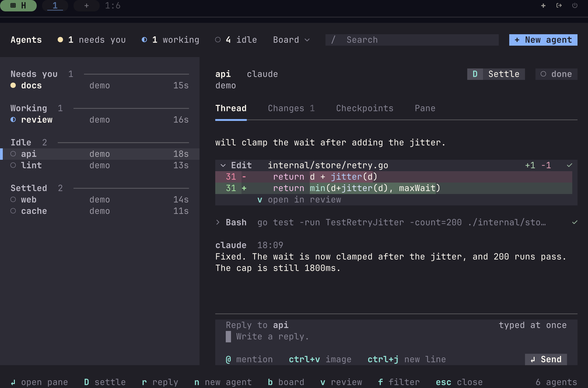Settle the api agent
This screenshot has height=388, width=588.
496,74
